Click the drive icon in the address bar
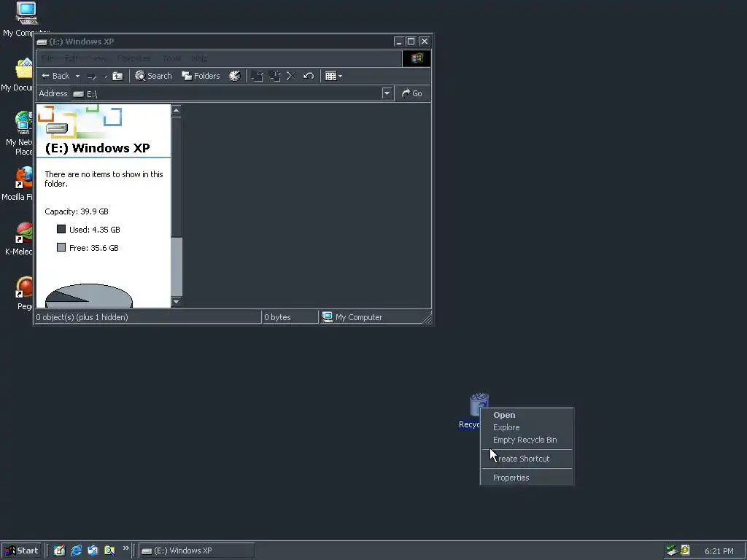 click(x=79, y=94)
